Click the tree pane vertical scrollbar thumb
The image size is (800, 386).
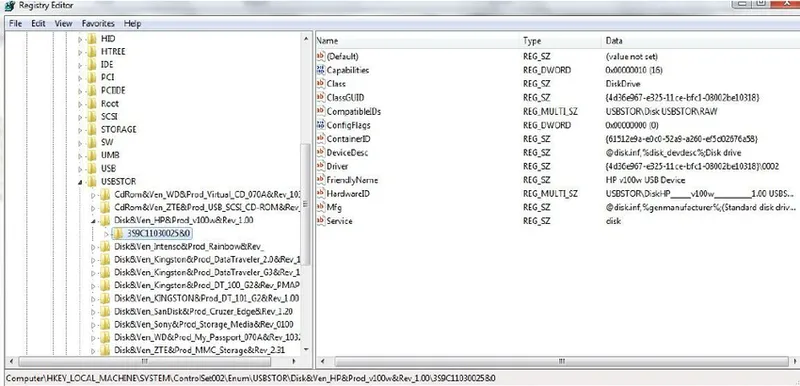(306, 204)
